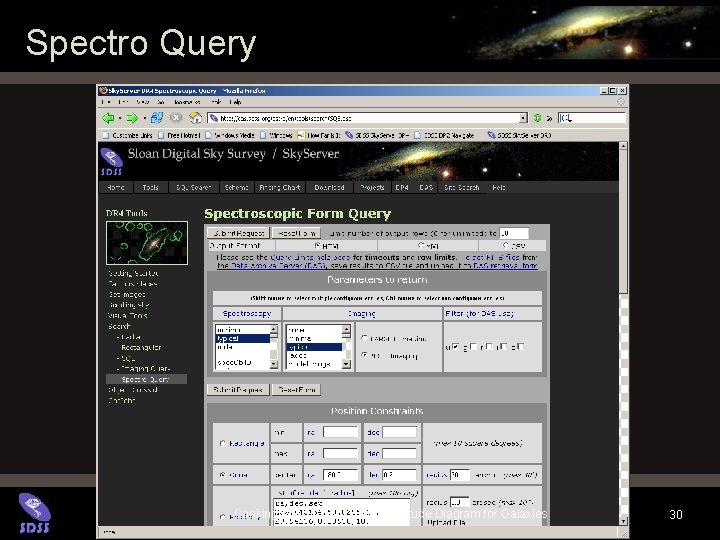Click the Cone center ra field
This screenshot has height=540, width=720.
[x=340, y=475]
